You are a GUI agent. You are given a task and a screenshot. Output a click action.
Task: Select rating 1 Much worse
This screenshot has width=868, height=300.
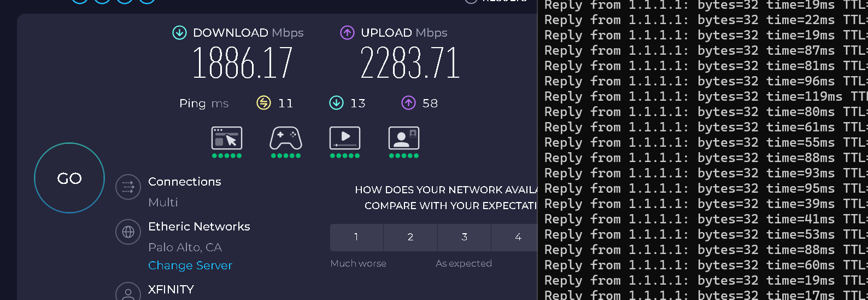tap(356, 237)
